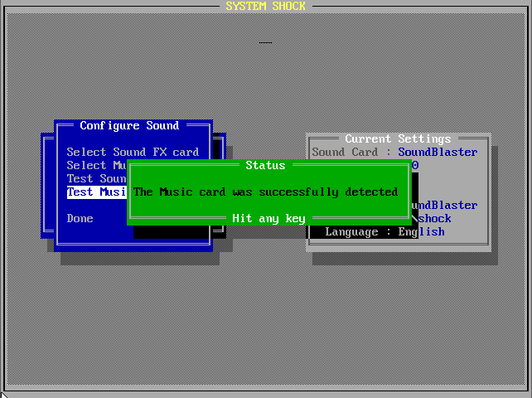This screenshot has width=532, height=398.
Task: Click the 'Current Settings' panel title
Action: (x=398, y=139)
